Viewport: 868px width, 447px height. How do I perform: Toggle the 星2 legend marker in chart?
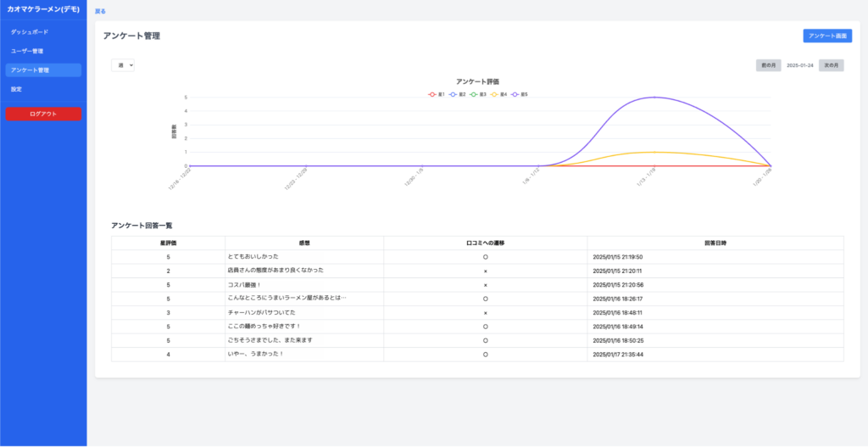coord(458,94)
